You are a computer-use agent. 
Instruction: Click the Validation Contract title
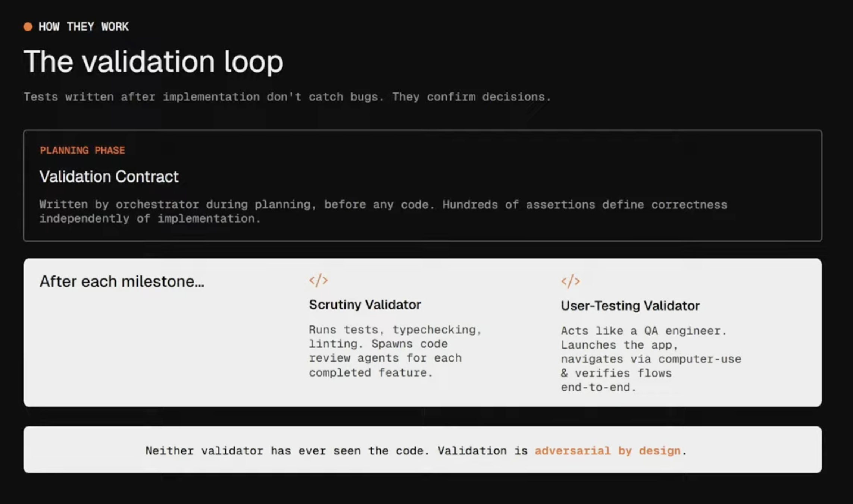[x=109, y=176]
